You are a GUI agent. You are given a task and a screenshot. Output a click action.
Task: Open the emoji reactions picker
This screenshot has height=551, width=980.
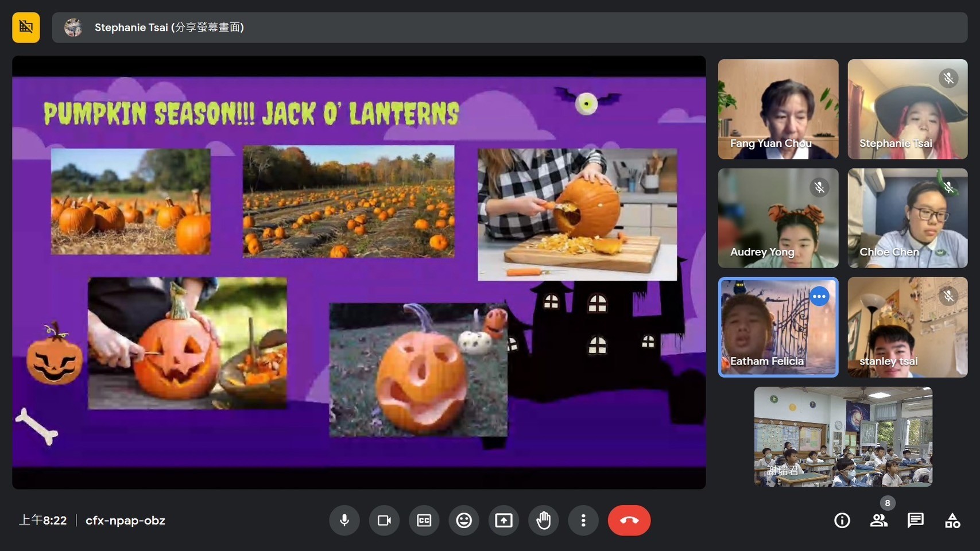click(x=464, y=520)
